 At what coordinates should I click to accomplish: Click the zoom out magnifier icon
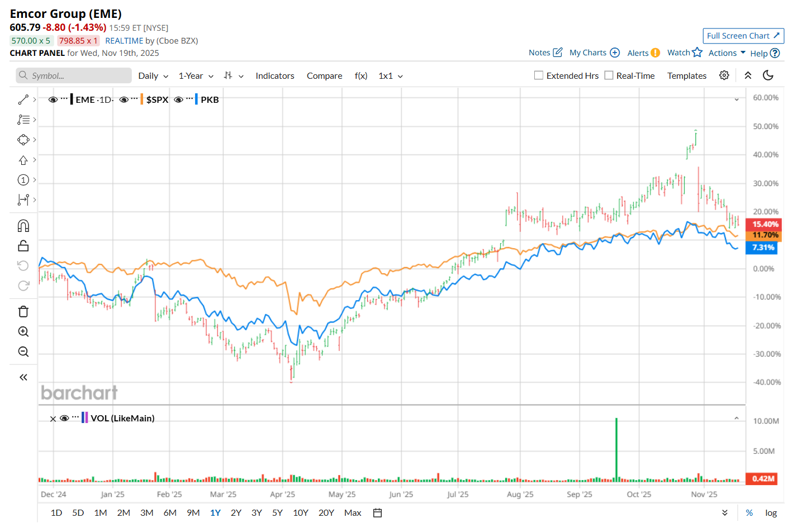tap(23, 351)
